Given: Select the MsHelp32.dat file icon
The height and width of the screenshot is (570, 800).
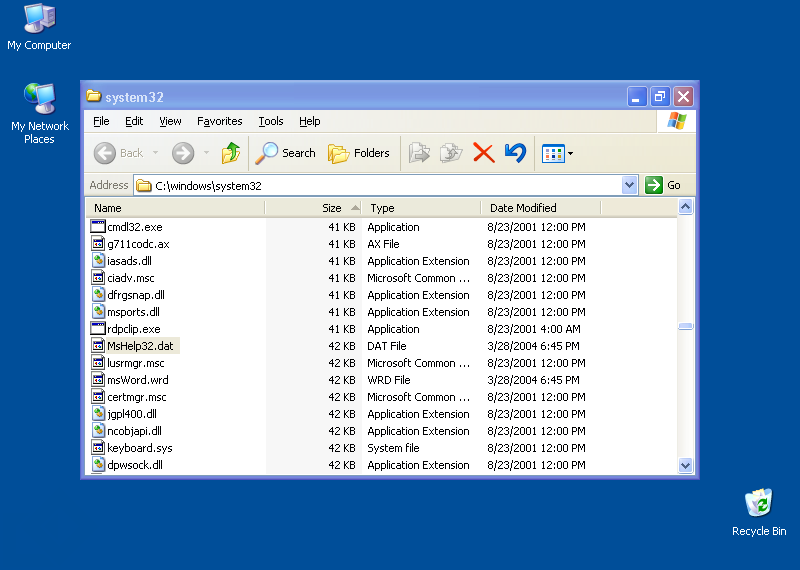Looking at the screenshot, I should point(97,345).
